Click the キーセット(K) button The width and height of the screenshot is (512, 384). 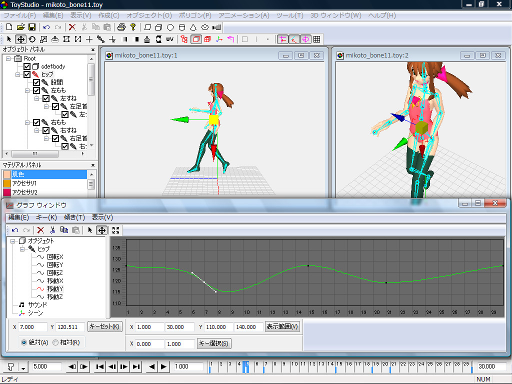click(x=105, y=326)
